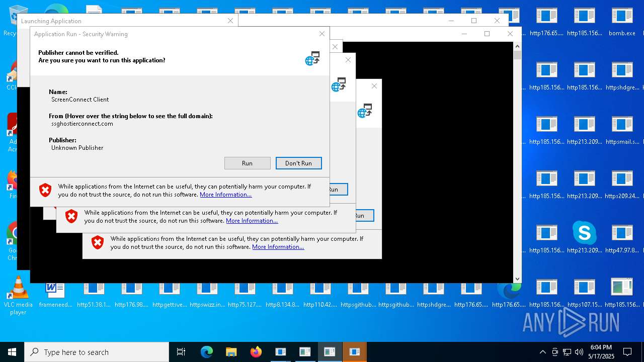Click the ScreenConnect Client name text
The height and width of the screenshot is (362, 644).
click(80, 100)
